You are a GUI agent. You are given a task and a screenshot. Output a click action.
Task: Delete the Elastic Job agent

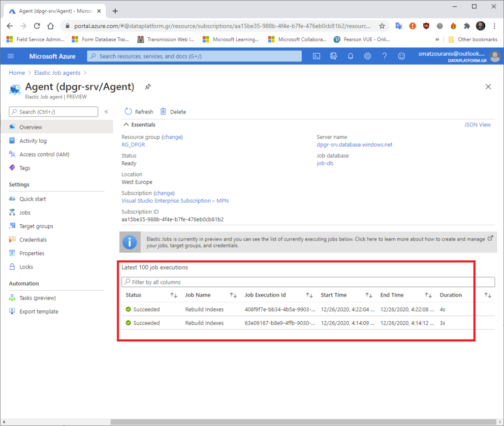point(173,112)
